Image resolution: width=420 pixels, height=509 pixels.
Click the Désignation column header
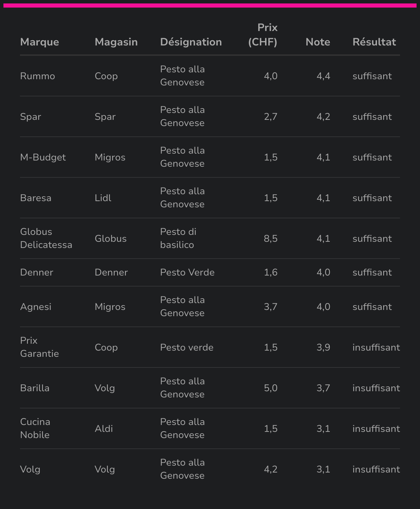(x=191, y=42)
